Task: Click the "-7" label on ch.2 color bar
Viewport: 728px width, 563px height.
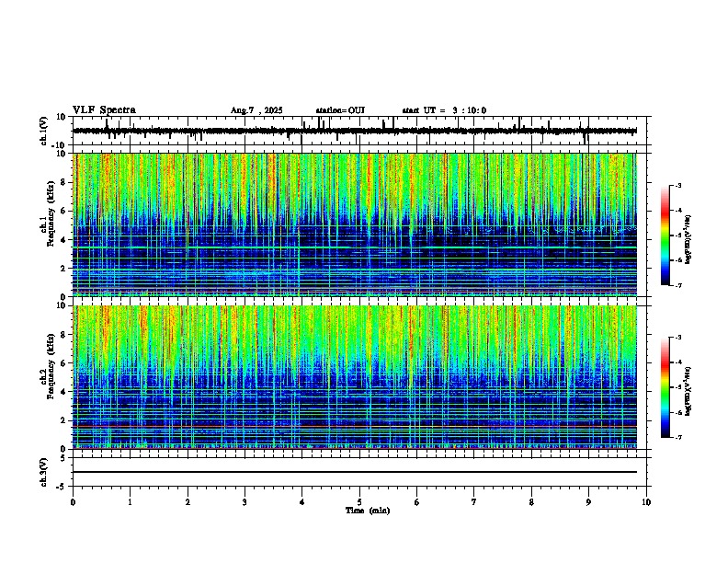Action: pos(677,437)
